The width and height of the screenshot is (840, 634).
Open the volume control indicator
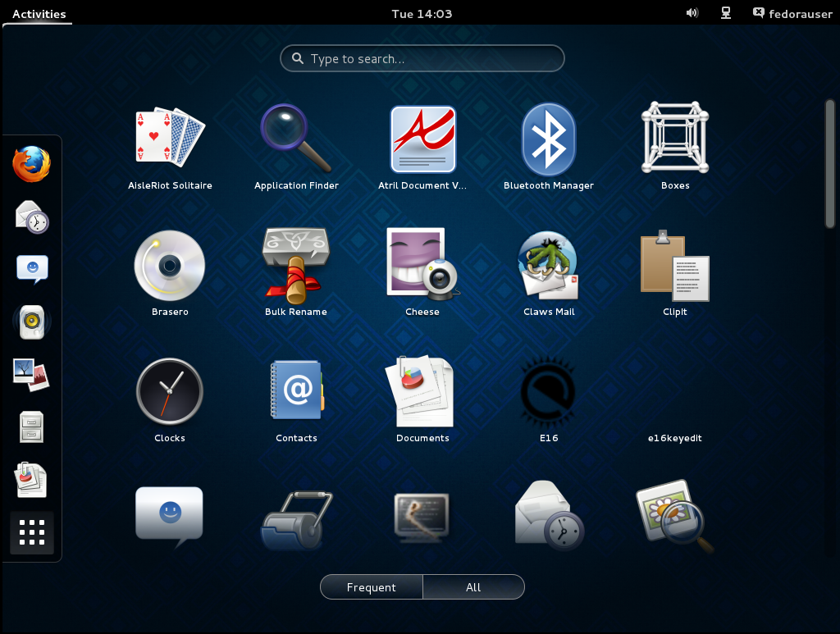[x=692, y=13]
